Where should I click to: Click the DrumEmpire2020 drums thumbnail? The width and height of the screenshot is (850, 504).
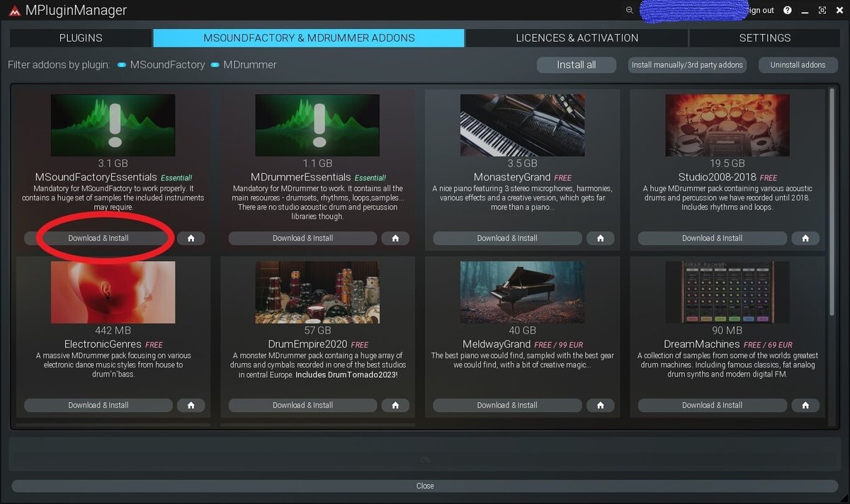pyautogui.click(x=317, y=292)
